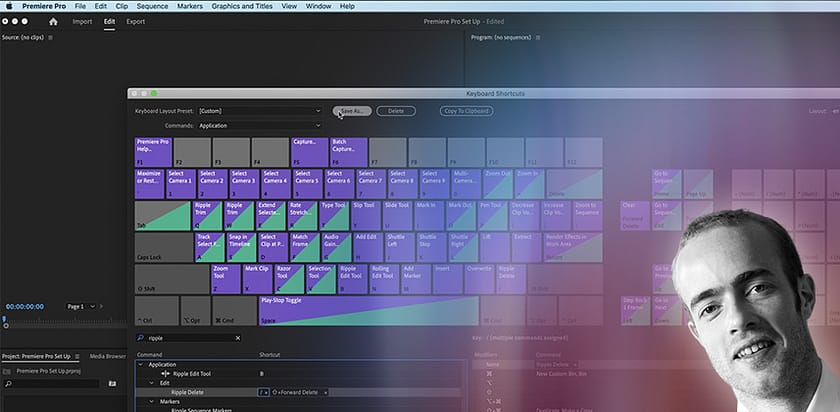Switch to the Media Browser tab

tap(108, 356)
